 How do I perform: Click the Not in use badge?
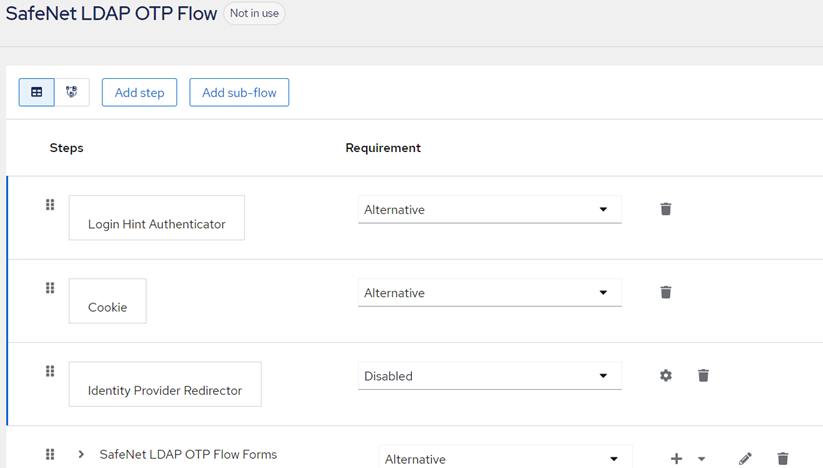point(254,13)
